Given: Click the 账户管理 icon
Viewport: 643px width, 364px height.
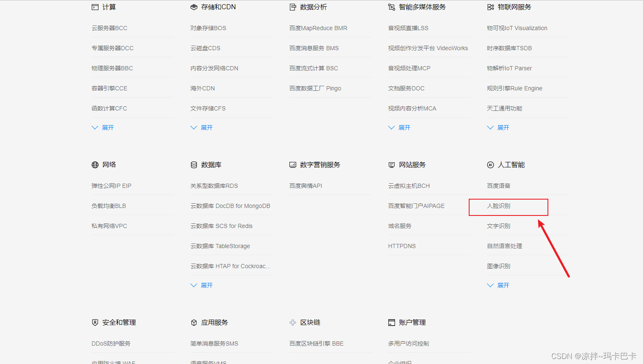Looking at the screenshot, I should (x=392, y=323).
